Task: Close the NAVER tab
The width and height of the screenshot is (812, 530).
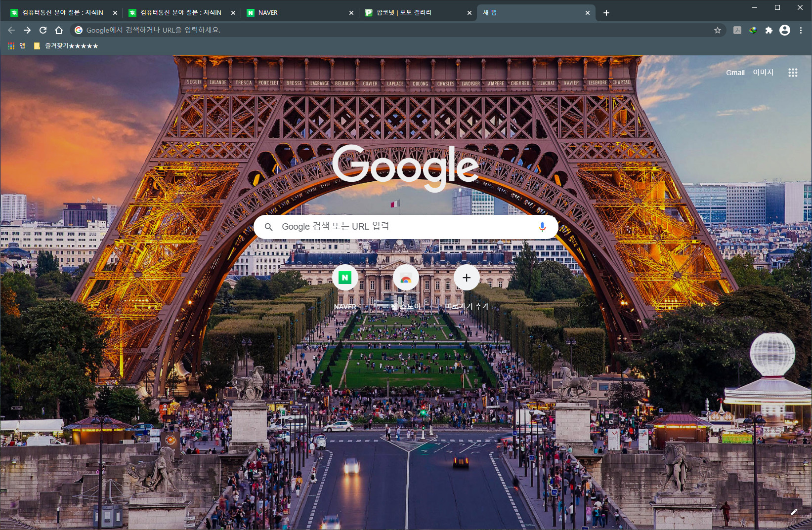Action: pyautogui.click(x=351, y=13)
